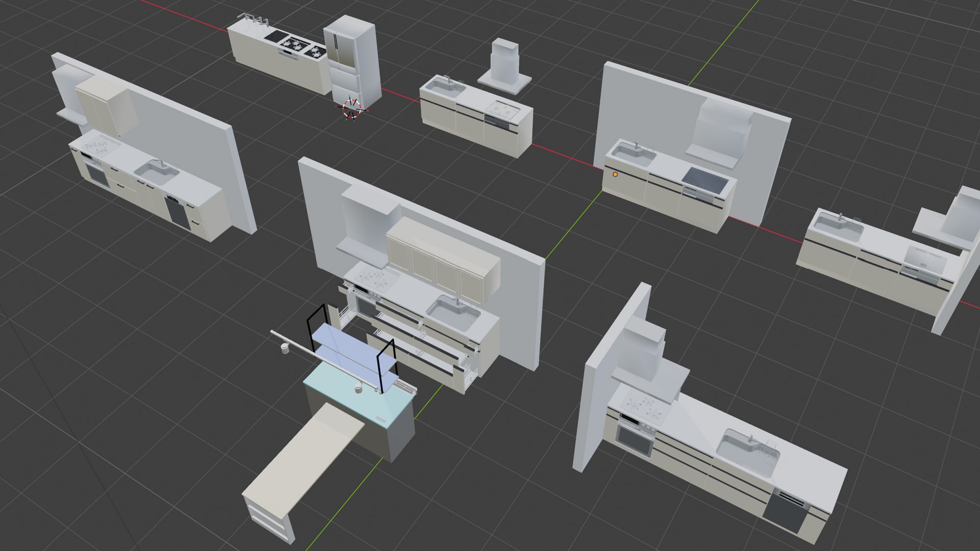Click the cooktop on the far-right kitchen counter
This screenshot has height=551, width=980.
(925, 258)
